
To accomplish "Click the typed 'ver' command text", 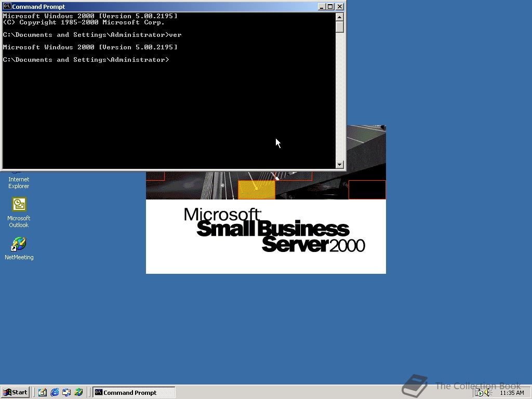I will click(x=175, y=35).
